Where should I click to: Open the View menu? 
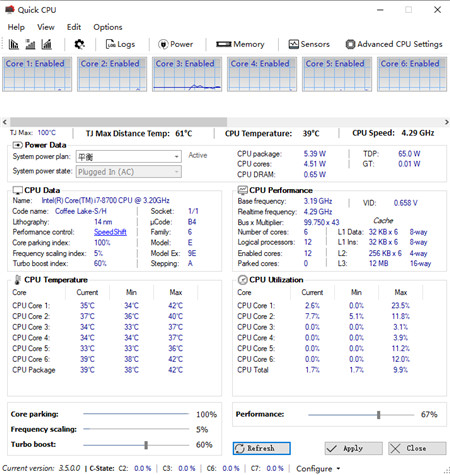(x=46, y=27)
